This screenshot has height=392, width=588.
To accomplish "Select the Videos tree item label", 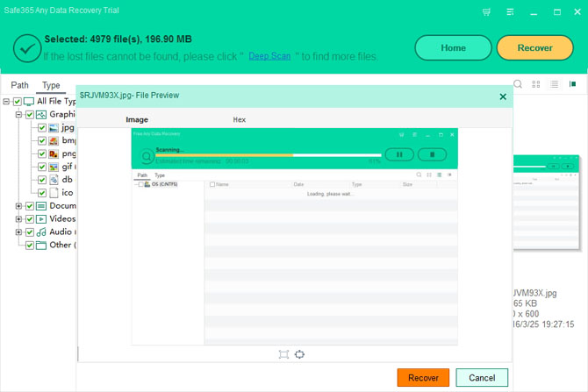I will click(x=62, y=219).
